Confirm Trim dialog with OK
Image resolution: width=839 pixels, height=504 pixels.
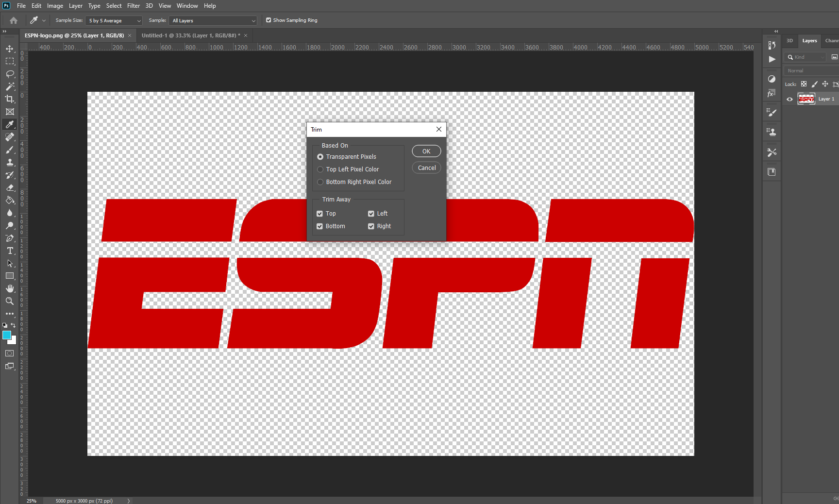426,151
